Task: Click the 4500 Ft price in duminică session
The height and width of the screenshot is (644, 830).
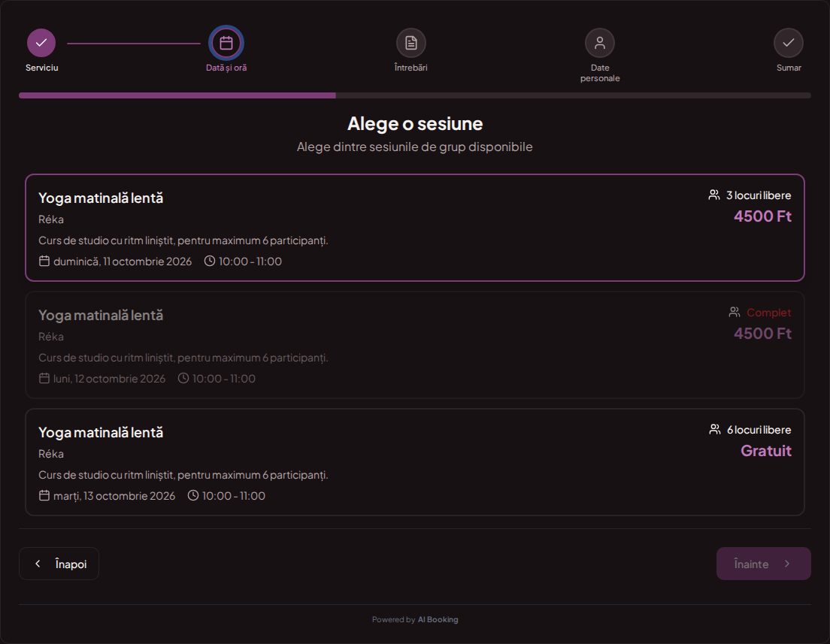Action: (x=763, y=216)
